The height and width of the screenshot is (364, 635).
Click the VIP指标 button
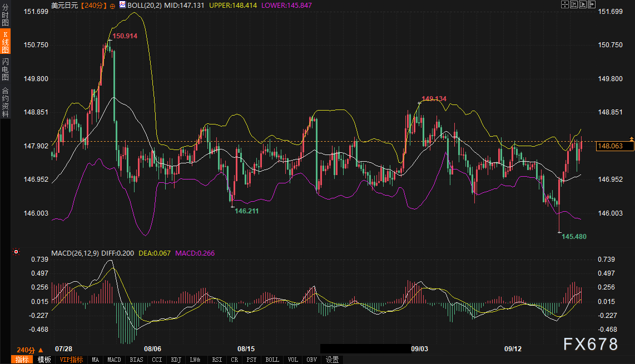pyautogui.click(x=71, y=360)
